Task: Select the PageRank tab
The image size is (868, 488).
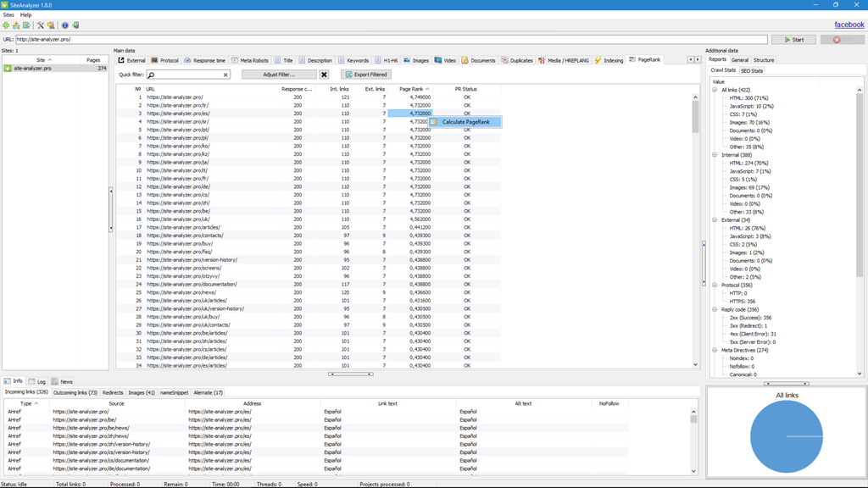Action: coord(645,60)
